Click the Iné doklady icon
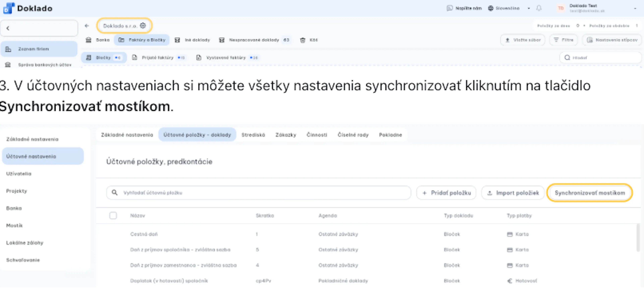644x288 pixels. 177,40
